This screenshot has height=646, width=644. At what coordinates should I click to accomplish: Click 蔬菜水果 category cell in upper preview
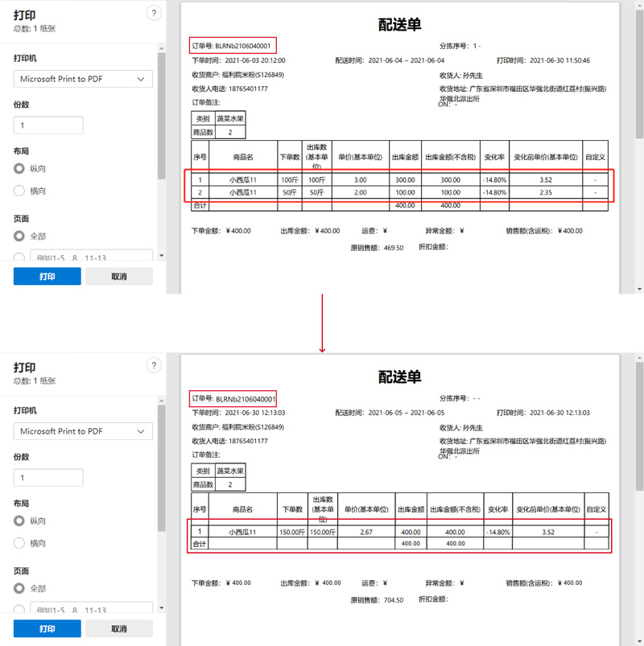click(230, 118)
